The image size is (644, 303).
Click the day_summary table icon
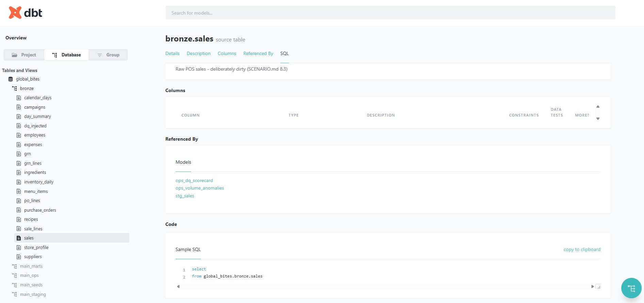pyautogui.click(x=19, y=117)
